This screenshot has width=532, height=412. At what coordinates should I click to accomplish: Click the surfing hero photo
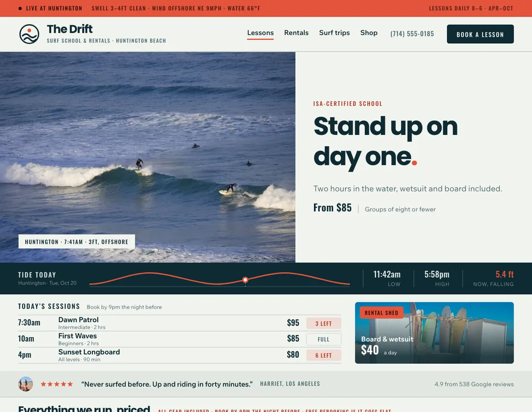point(148,157)
